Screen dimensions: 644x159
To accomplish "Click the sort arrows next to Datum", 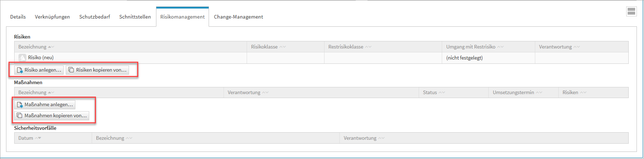I will pyautogui.click(x=37, y=138).
